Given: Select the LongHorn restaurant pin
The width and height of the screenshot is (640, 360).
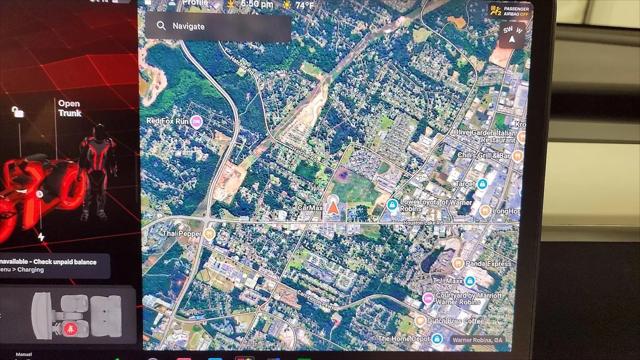Looking at the screenshot, I should pos(485,211).
